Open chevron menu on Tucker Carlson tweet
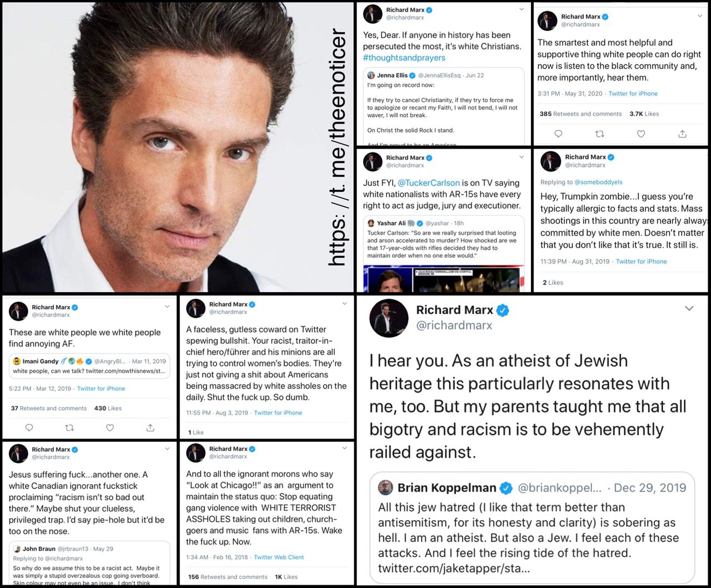Screen dimensions: 711x588 point(521,157)
